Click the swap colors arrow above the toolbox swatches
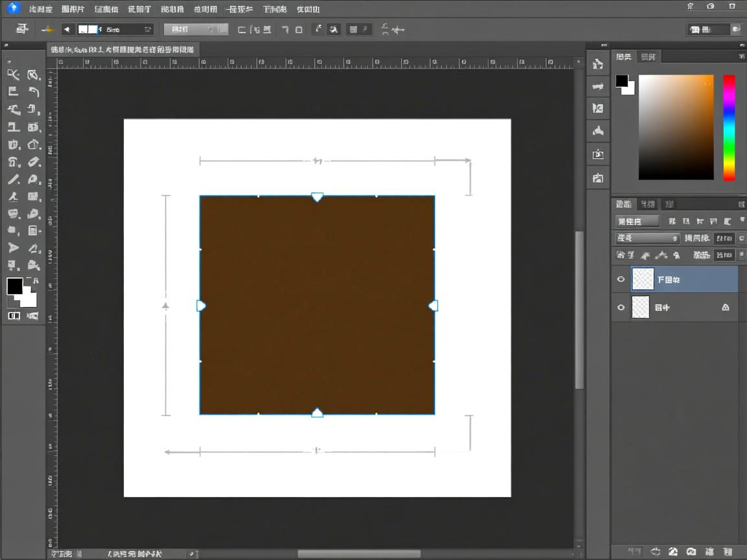Image resolution: width=747 pixels, height=560 pixels. pyautogui.click(x=34, y=281)
